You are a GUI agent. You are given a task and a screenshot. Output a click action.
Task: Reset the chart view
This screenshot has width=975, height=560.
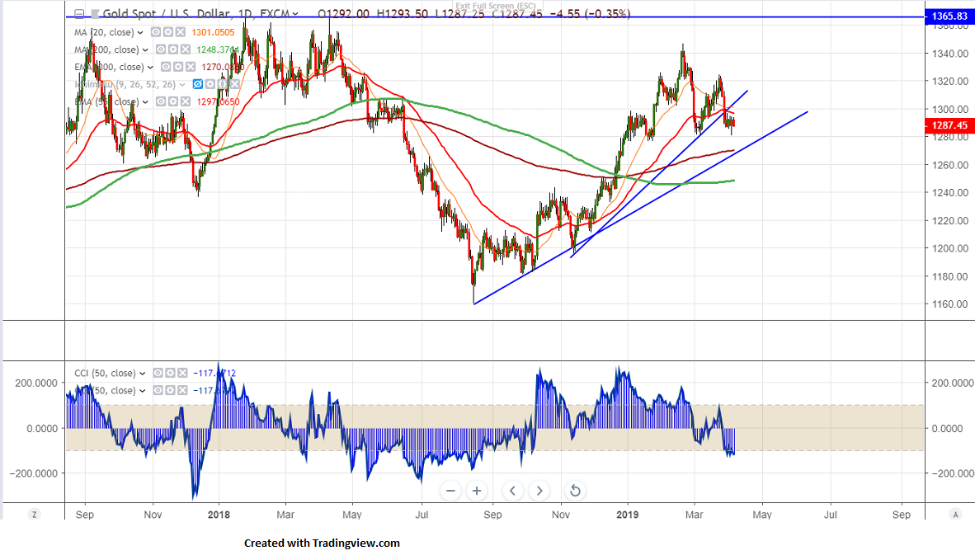[x=575, y=491]
